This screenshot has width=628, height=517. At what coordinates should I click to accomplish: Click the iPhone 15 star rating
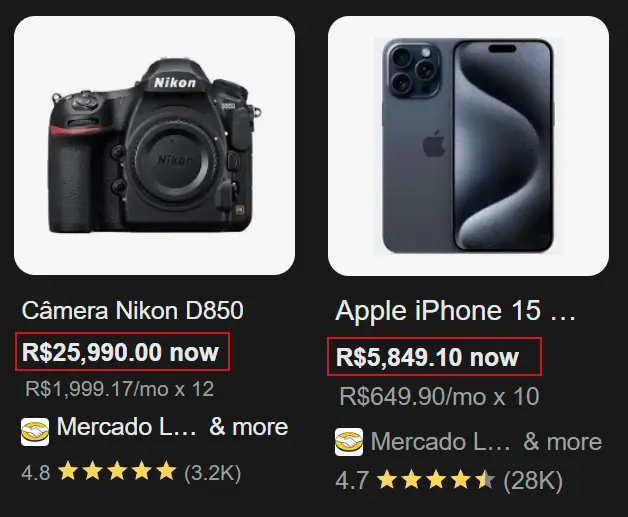[x=435, y=481]
